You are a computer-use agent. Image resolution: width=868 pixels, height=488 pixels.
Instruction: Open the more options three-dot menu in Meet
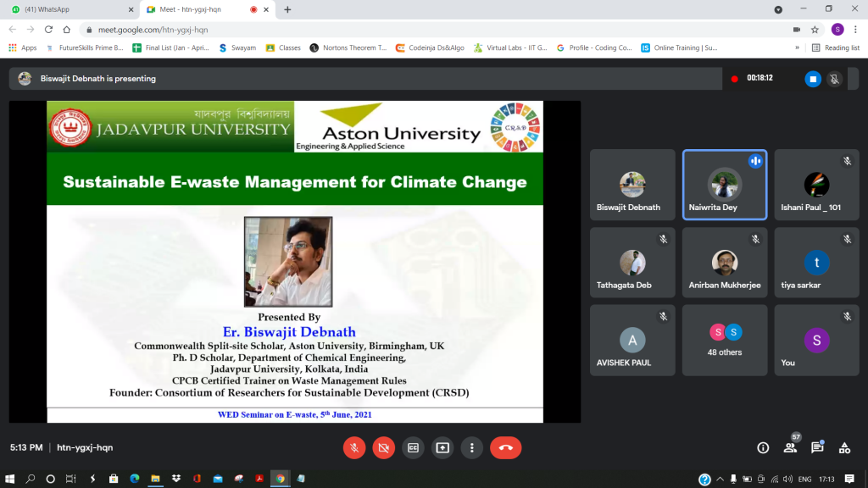tap(471, 447)
